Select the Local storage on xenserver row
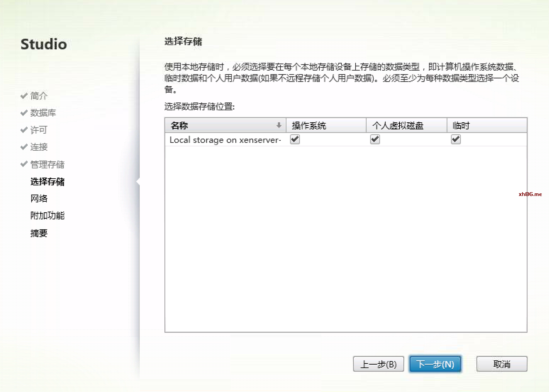Screen dimensions: 549x392 tap(225, 140)
